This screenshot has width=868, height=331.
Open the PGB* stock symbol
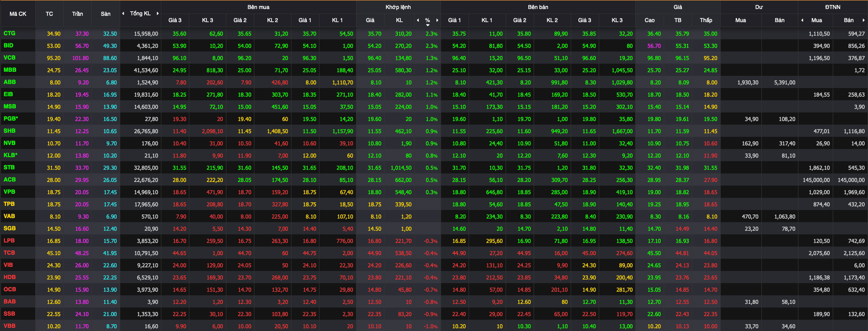click(x=11, y=119)
